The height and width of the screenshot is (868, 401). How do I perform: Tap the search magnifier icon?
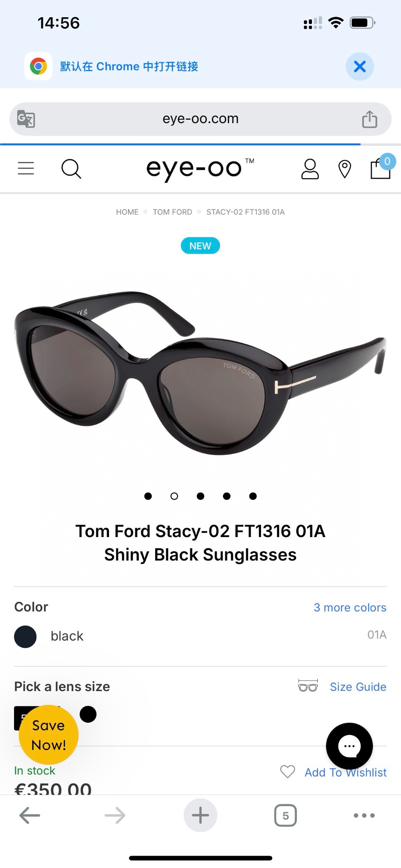(71, 169)
